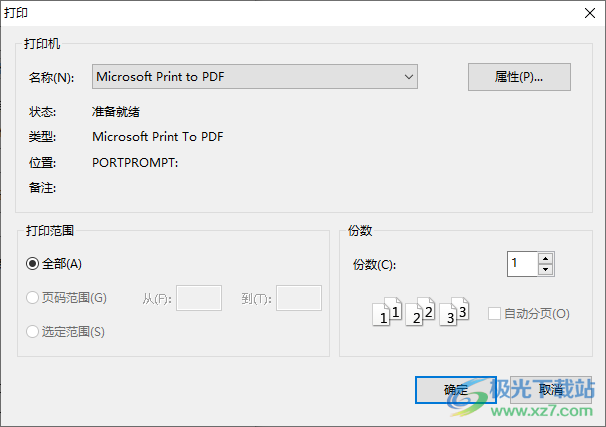This screenshot has width=606, height=427.
Task: Click the collate pages 1-1 icon
Action: [387, 311]
